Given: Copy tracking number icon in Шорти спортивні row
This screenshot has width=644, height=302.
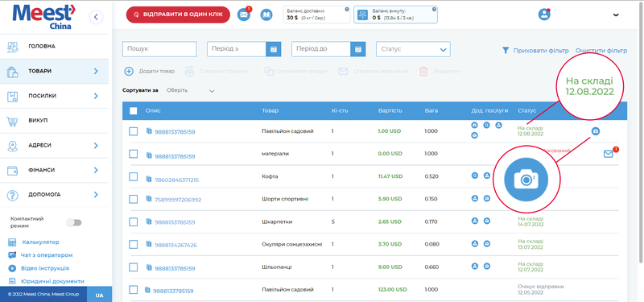Looking at the screenshot, I should (x=149, y=199).
